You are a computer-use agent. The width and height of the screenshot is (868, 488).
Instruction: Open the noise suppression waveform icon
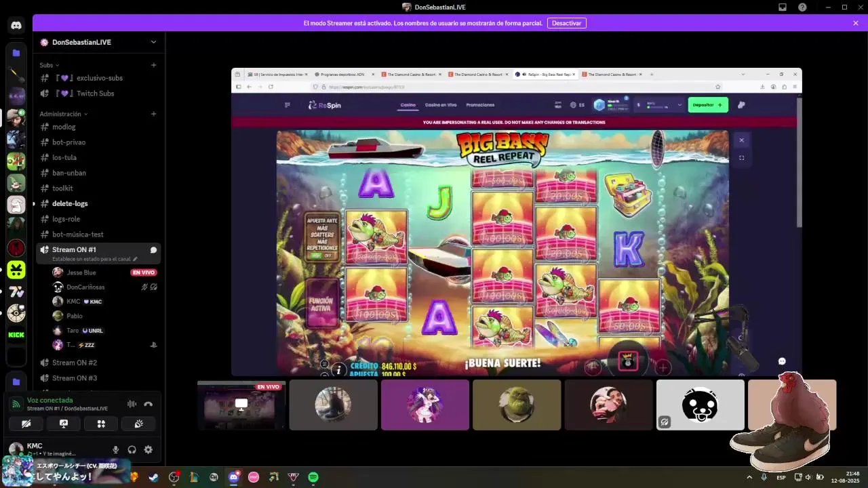pos(132,404)
